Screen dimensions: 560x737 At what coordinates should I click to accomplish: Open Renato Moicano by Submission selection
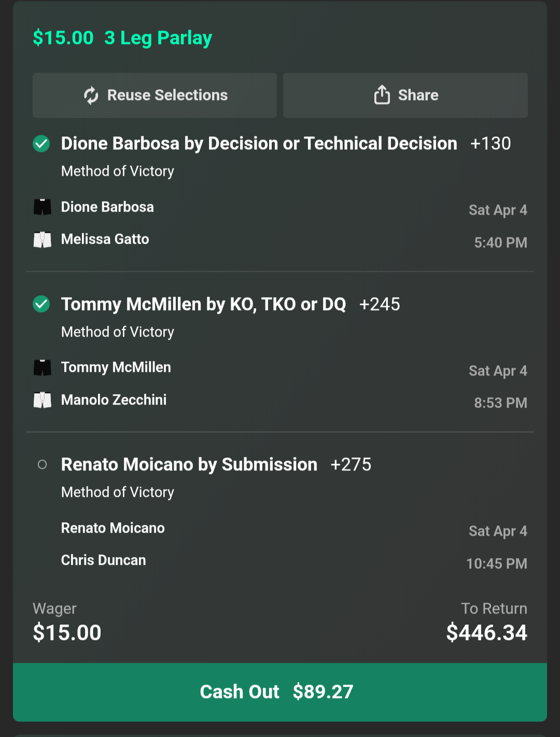coord(189,465)
